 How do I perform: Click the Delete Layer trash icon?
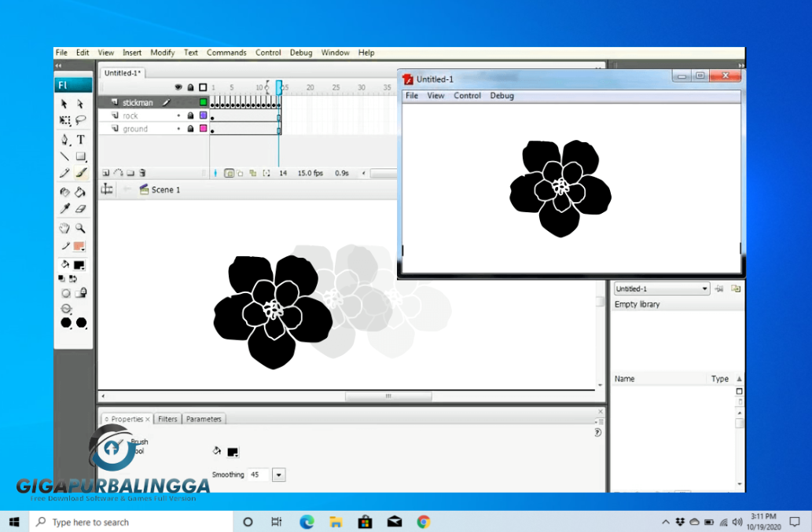coord(142,173)
